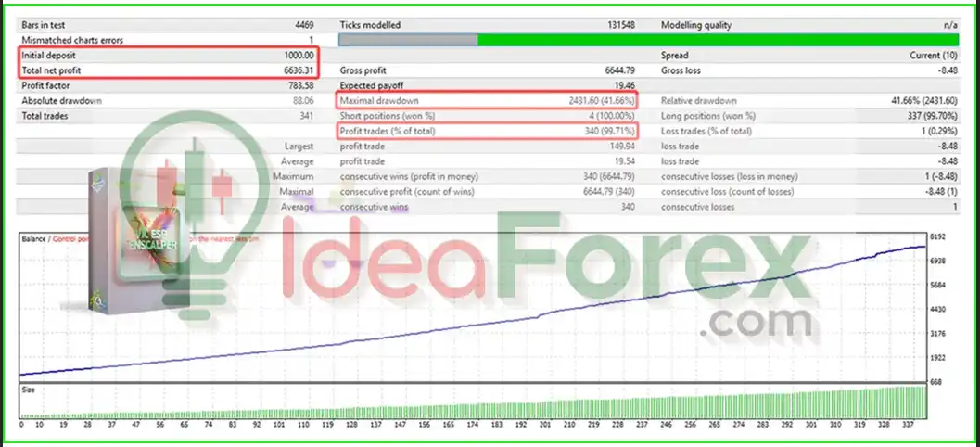980x447 pixels.
Task: Click the "Mismatched charts errors" label
Action: (x=72, y=40)
